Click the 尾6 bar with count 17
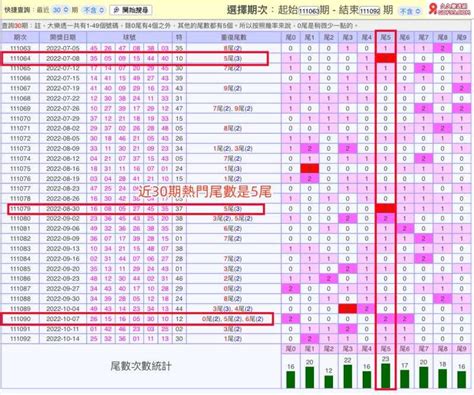The width and height of the screenshot is (474, 395). click(404, 379)
